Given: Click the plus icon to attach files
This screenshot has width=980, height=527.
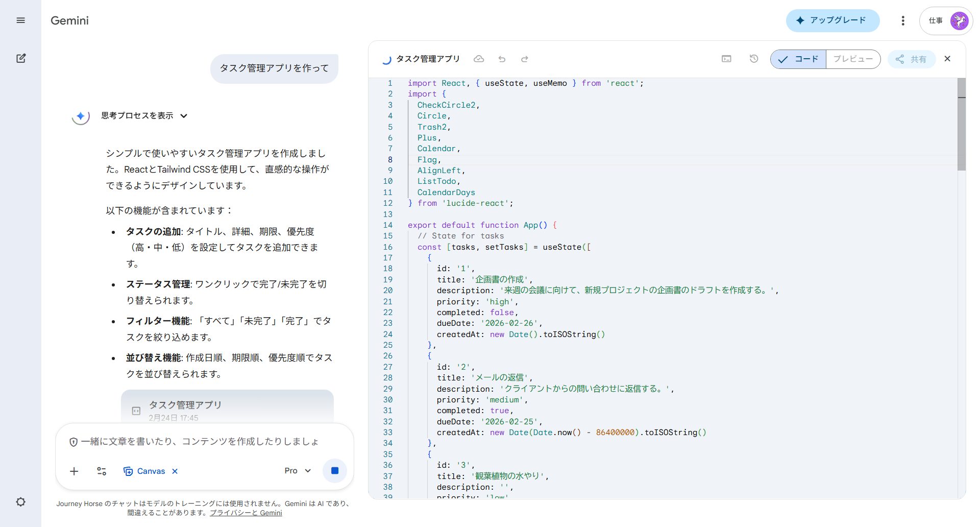Looking at the screenshot, I should pyautogui.click(x=74, y=471).
